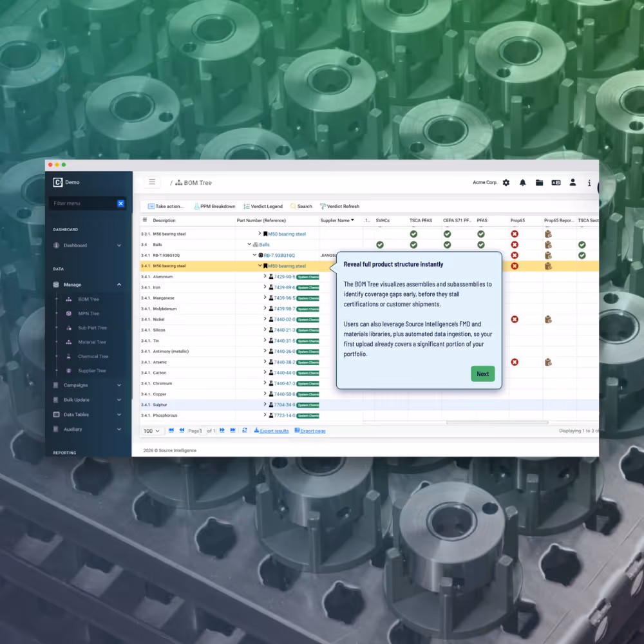644x644 pixels.
Task: Expand the Data Tables sidebar menu
Action: tap(87, 415)
